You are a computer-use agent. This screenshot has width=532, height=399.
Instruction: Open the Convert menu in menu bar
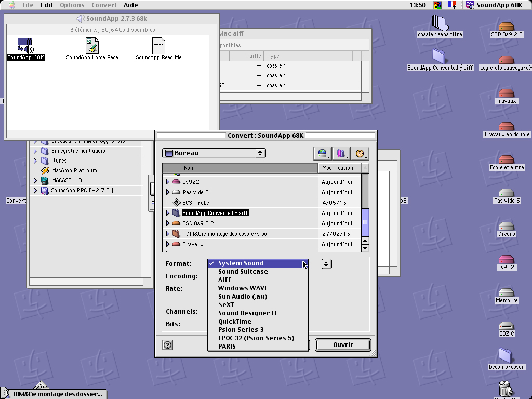coord(104,5)
